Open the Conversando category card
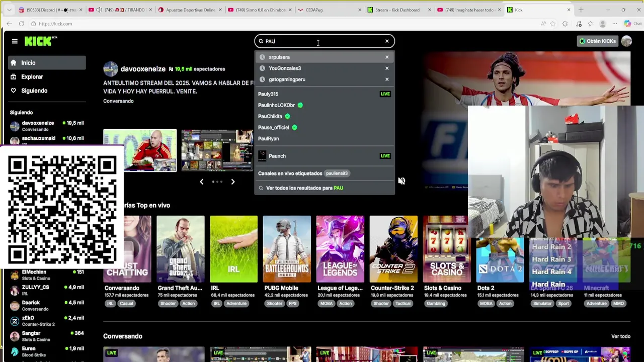 (127, 249)
